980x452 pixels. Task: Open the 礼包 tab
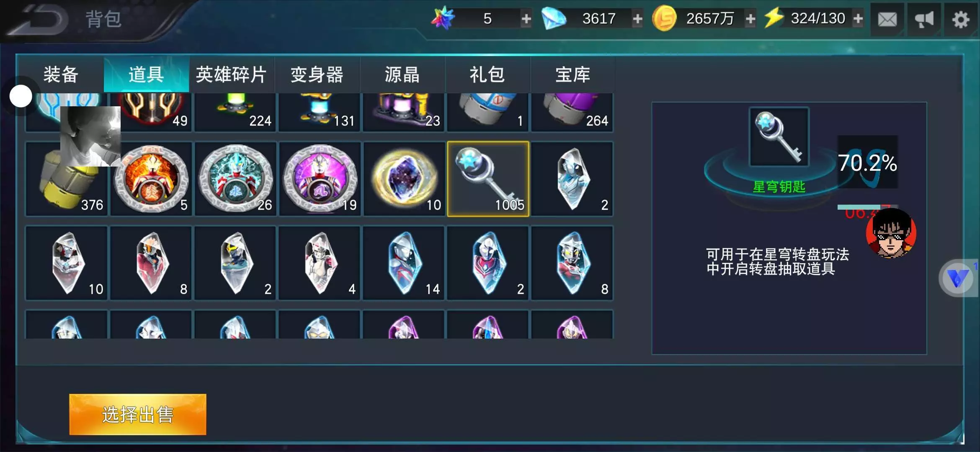(x=487, y=74)
